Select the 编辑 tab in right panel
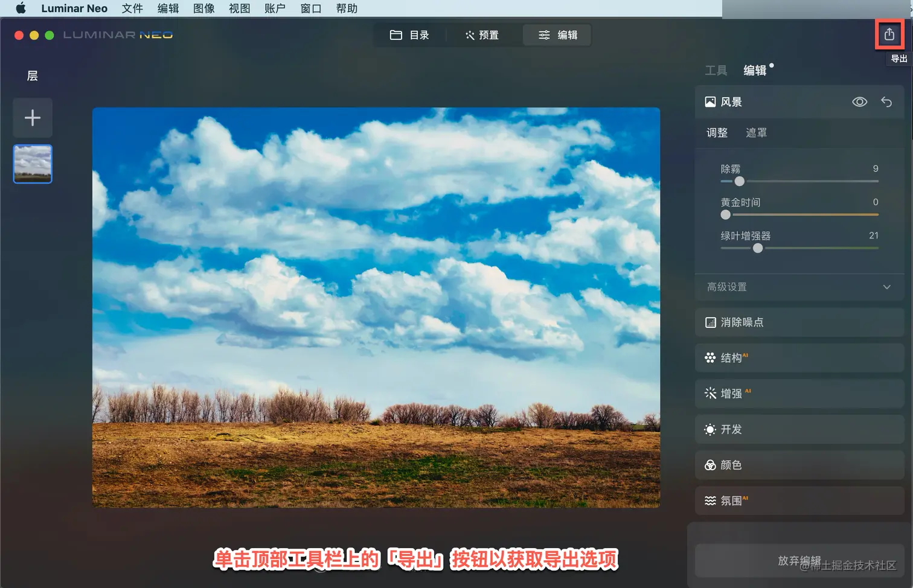The width and height of the screenshot is (913, 588). point(755,71)
